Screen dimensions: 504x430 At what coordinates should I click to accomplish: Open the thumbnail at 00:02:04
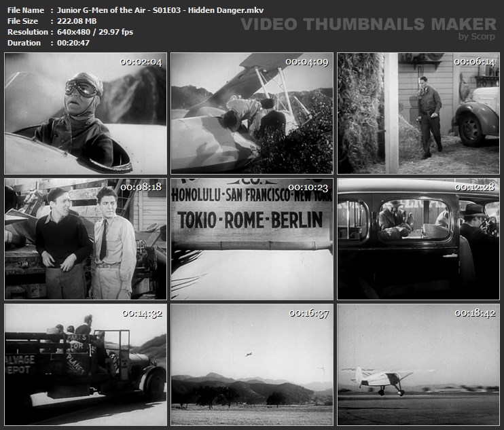click(x=86, y=113)
